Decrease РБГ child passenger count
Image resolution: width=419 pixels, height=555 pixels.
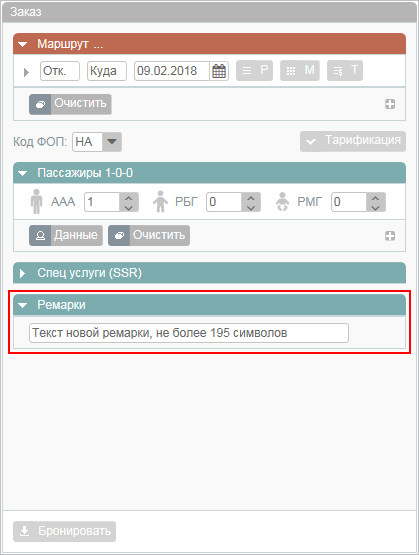[x=251, y=207]
